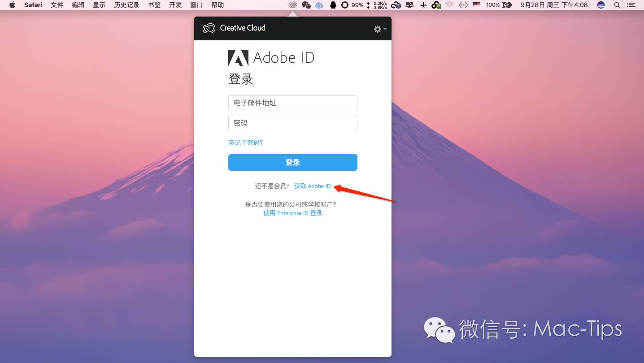Click the Adobe ID logo above the login form
The width and height of the screenshot is (644, 363).
[239, 57]
